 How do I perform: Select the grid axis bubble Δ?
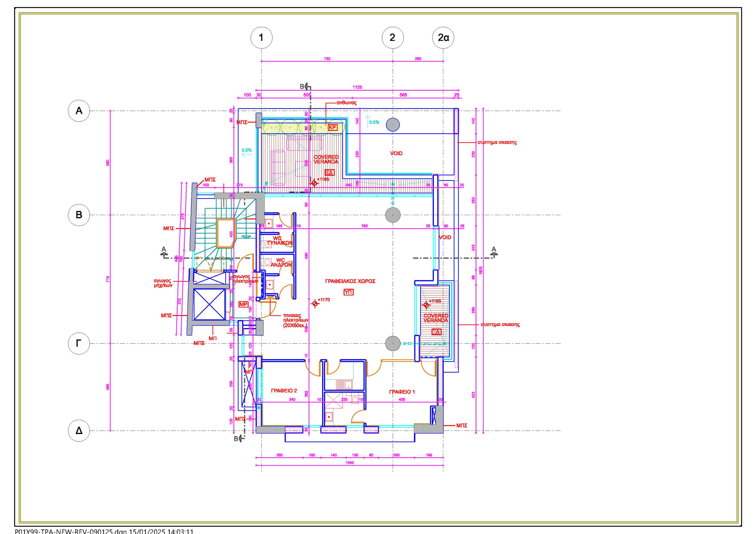click(x=79, y=431)
